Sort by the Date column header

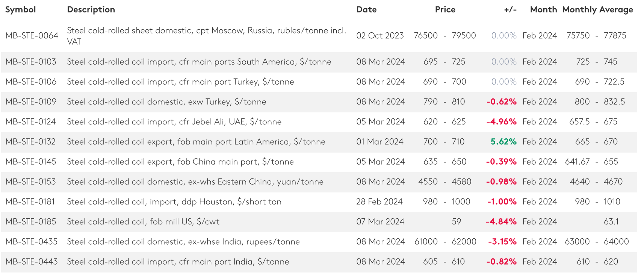[x=366, y=10]
